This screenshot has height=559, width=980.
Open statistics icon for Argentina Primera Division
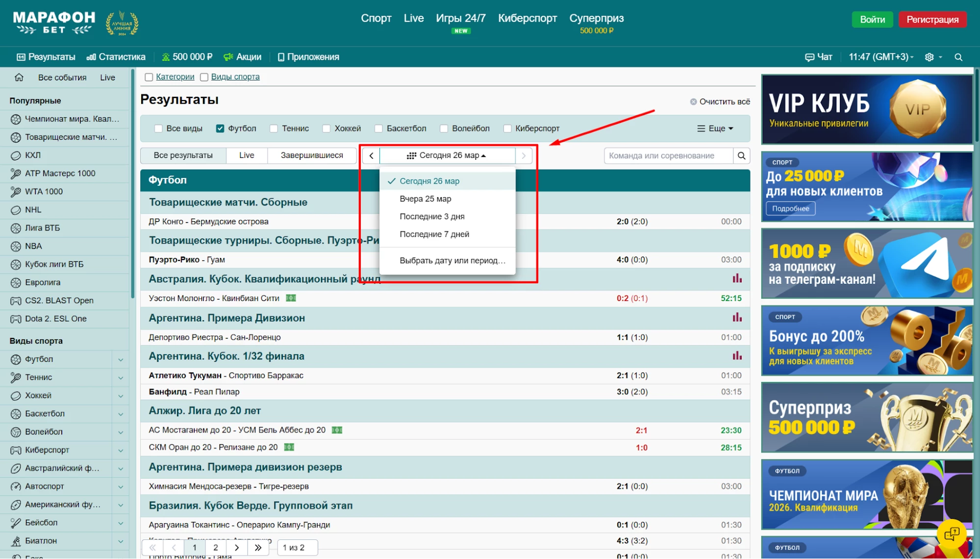click(x=737, y=318)
